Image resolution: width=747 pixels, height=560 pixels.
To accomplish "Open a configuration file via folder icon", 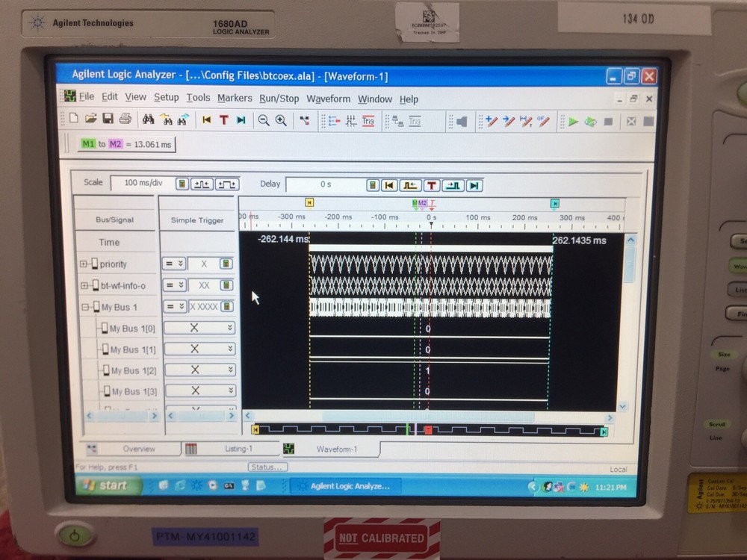I will [x=90, y=118].
